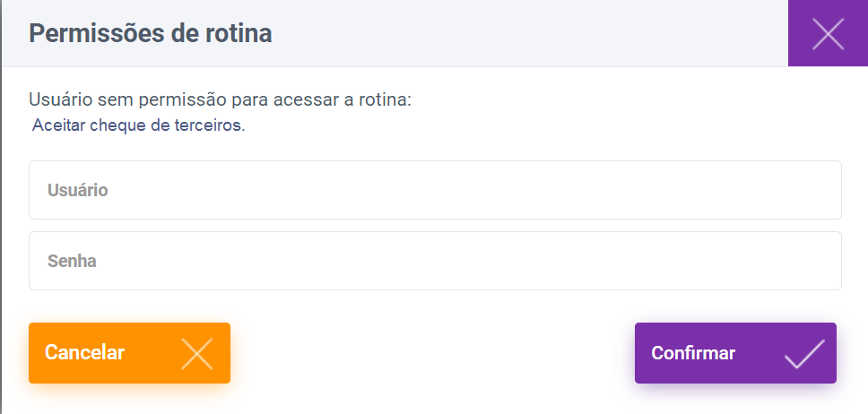868x414 pixels.
Task: Click the Usuário placeholder text
Action: pos(78,190)
